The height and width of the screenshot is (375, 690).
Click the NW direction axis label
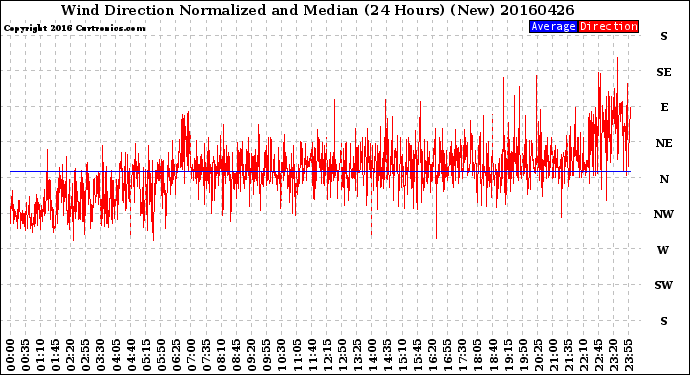point(664,214)
